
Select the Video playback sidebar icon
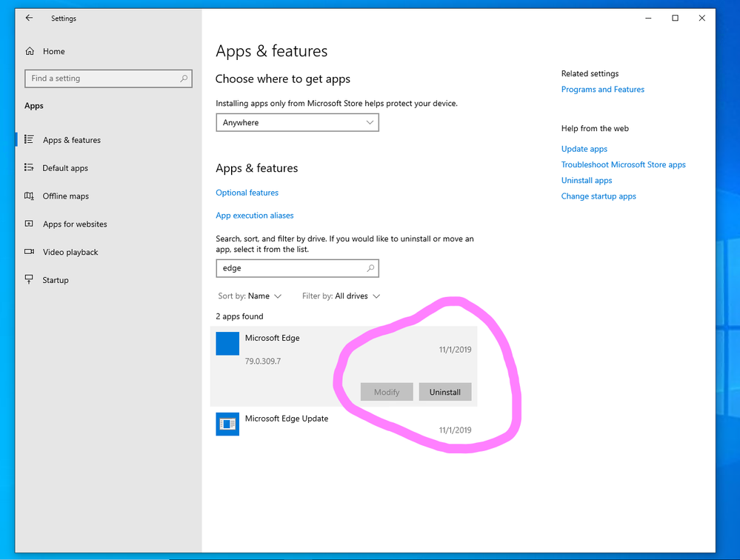tap(30, 251)
